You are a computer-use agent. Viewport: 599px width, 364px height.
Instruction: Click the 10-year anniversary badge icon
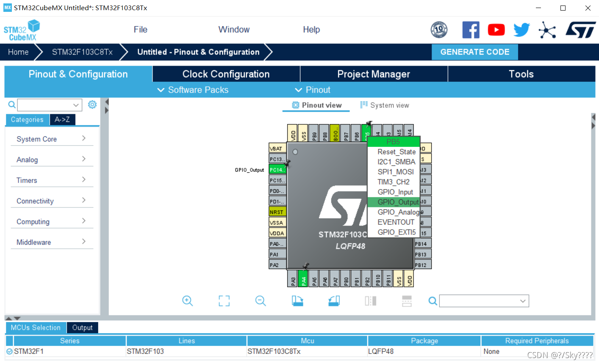[x=439, y=30]
